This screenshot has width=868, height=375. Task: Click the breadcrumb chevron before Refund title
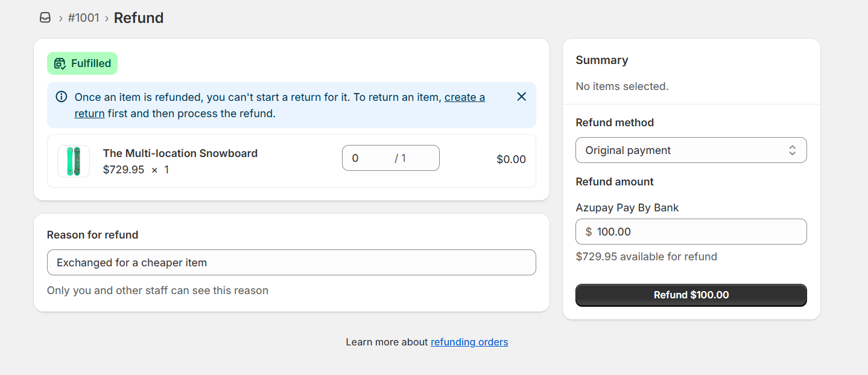(x=107, y=18)
